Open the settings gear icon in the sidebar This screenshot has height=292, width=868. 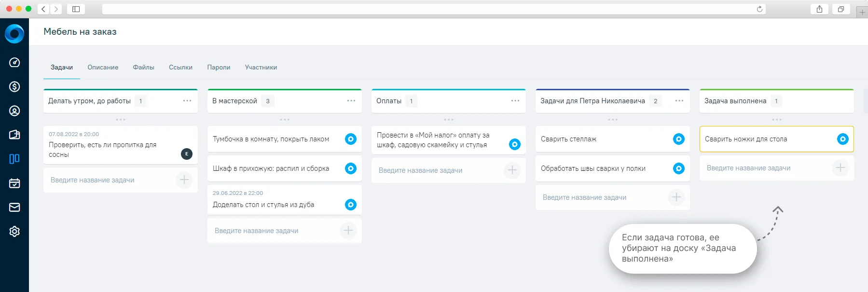[14, 232]
